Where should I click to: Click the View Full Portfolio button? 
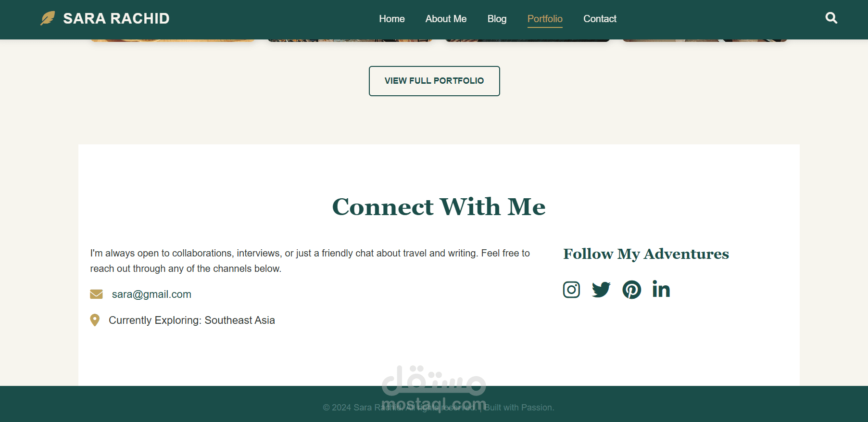tap(434, 81)
